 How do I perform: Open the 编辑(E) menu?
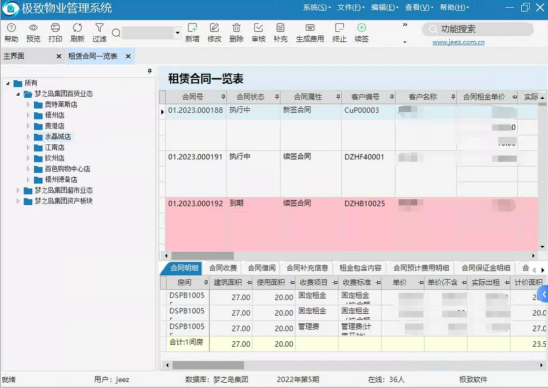[x=385, y=7]
